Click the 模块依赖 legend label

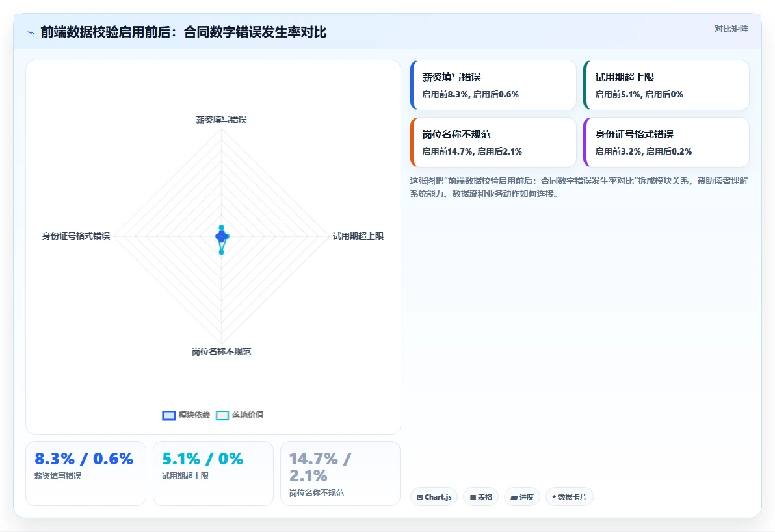tap(194, 415)
